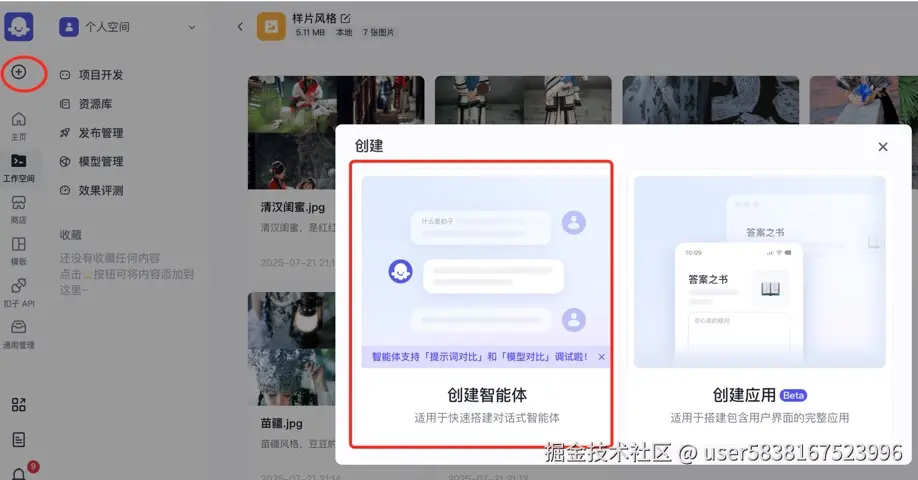Image resolution: width=918 pixels, height=480 pixels.
Task: Open the 工作空间 workspace sidebar item
Action: click(19, 168)
